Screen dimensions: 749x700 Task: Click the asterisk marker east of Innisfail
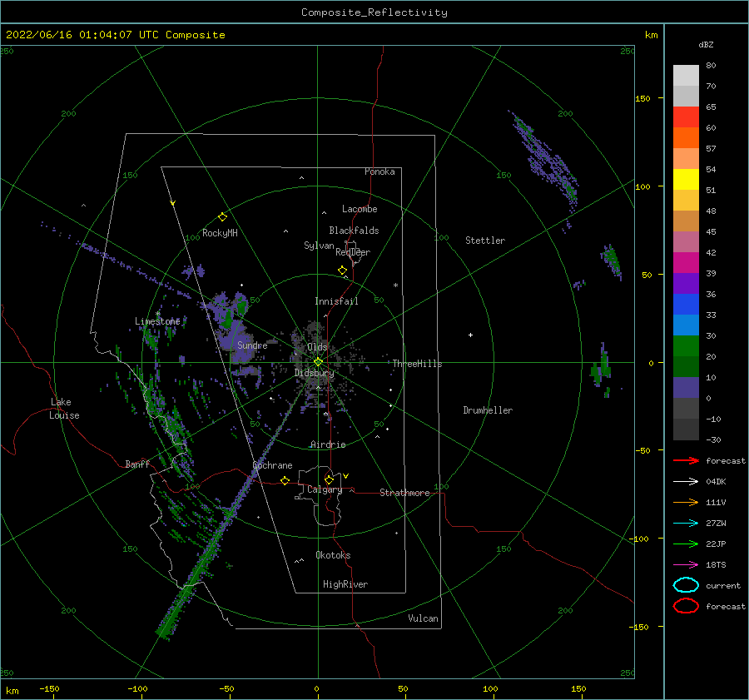(x=395, y=285)
